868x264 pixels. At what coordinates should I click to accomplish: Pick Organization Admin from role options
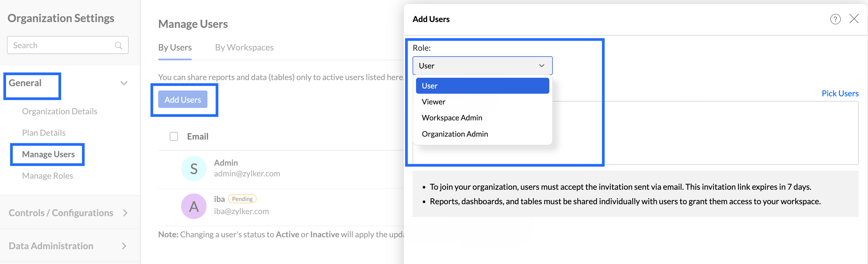pyautogui.click(x=455, y=134)
